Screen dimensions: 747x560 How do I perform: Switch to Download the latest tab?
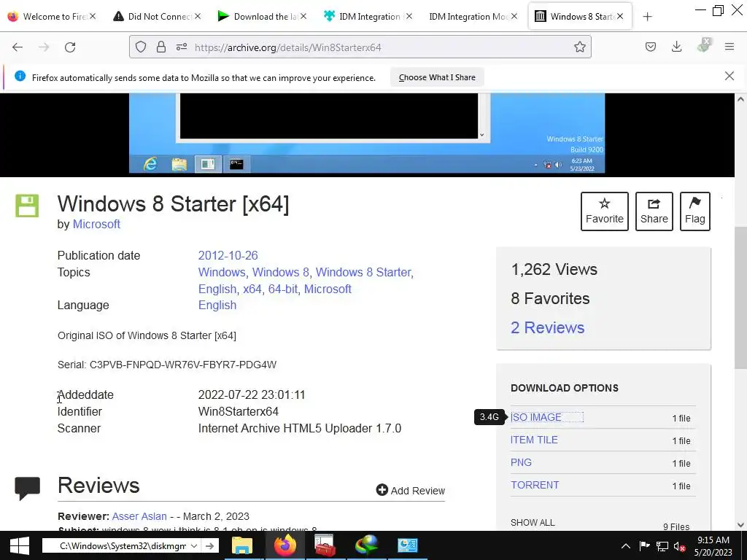pyautogui.click(x=262, y=17)
